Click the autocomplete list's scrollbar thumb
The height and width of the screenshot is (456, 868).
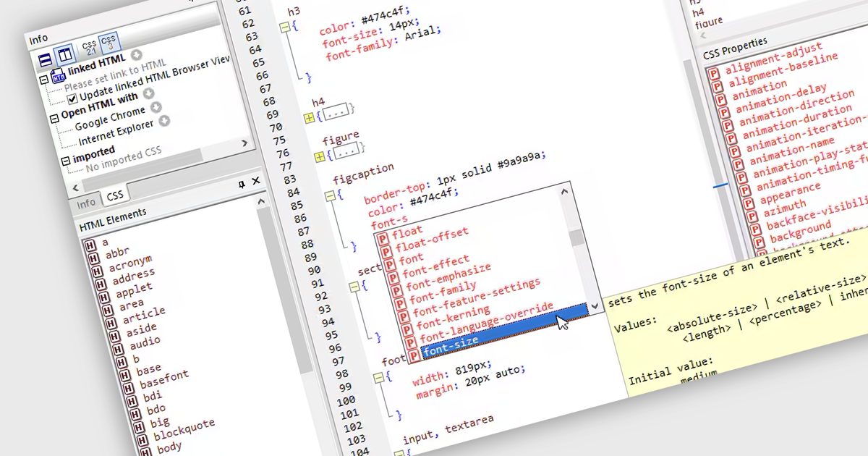576,237
